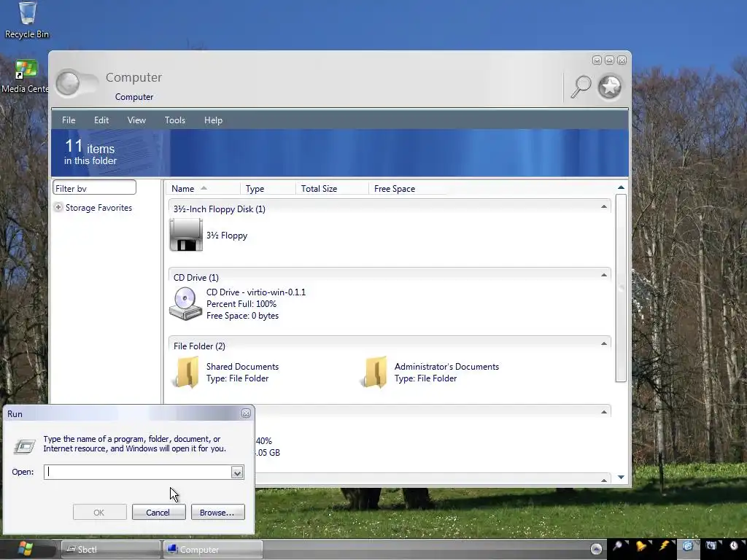Image resolution: width=747 pixels, height=560 pixels.
Task: Collapse the File Folder group
Action: tap(603, 344)
